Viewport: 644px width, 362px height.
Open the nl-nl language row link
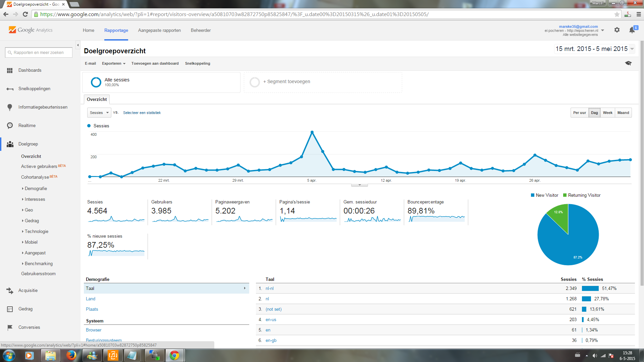click(269, 288)
